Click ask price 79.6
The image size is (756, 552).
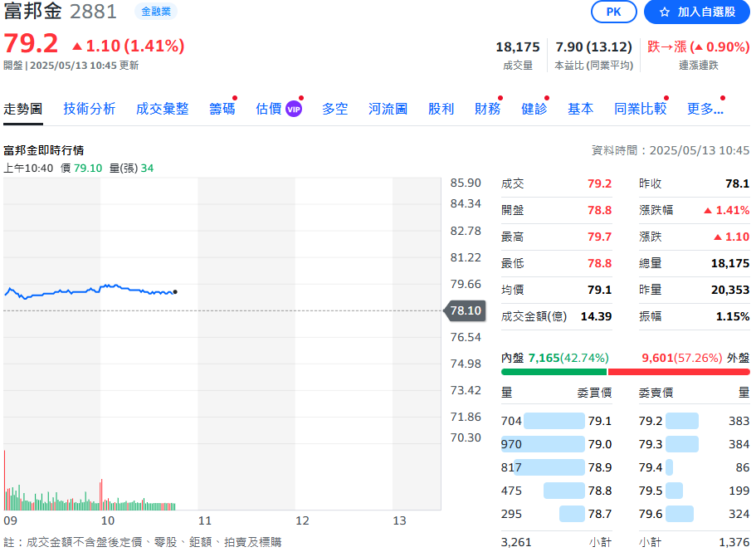(x=651, y=514)
